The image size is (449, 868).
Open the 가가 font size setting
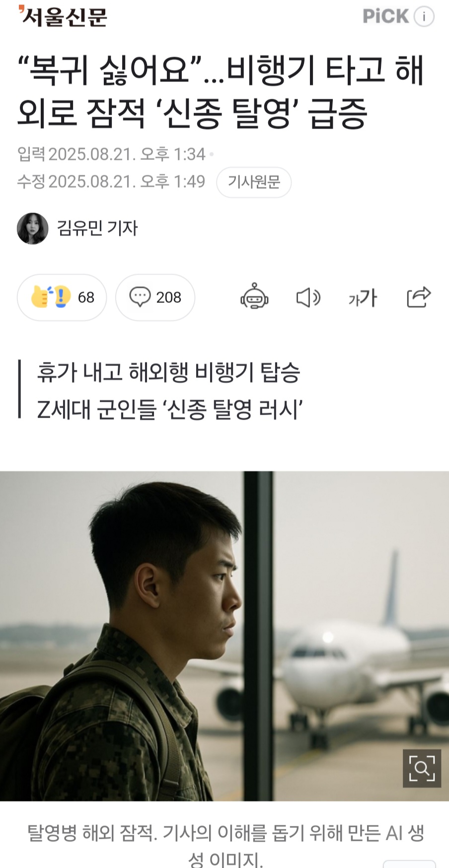point(363,297)
